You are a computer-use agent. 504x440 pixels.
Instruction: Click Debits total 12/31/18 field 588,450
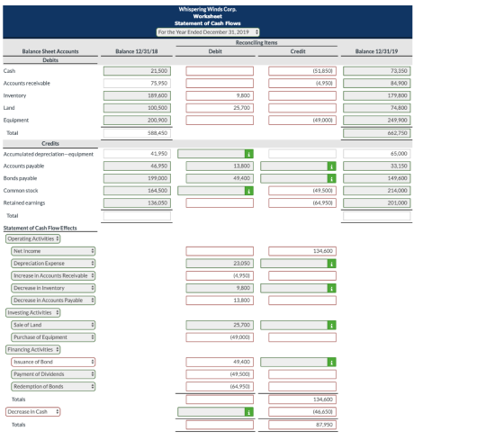click(x=137, y=133)
